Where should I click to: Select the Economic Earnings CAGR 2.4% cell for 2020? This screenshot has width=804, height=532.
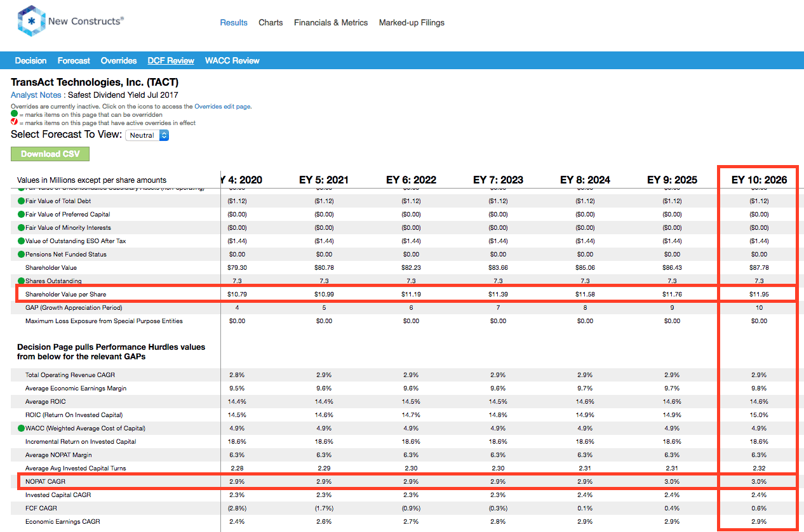click(x=237, y=522)
